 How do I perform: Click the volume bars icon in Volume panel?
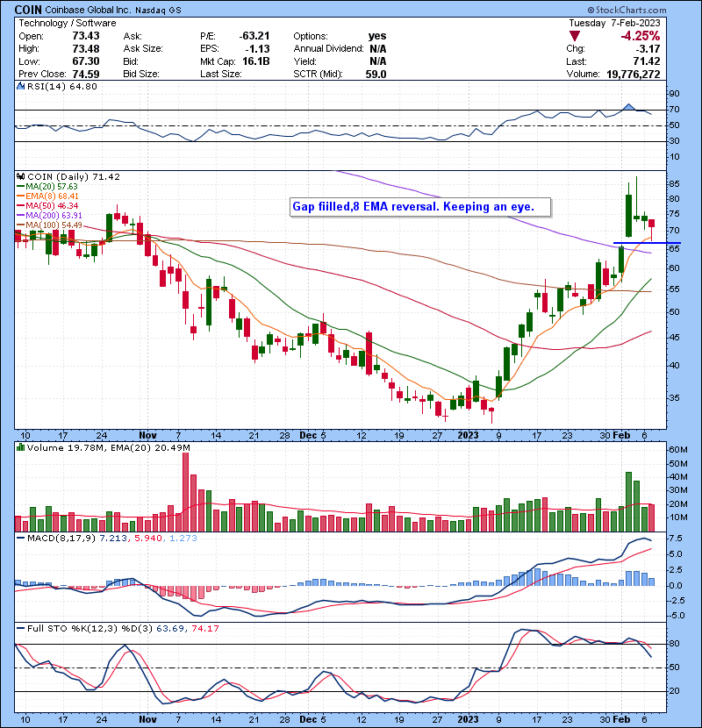coord(20,447)
